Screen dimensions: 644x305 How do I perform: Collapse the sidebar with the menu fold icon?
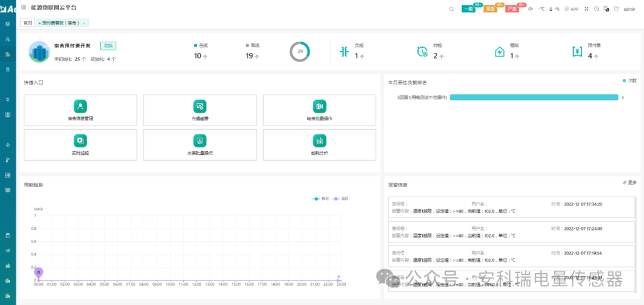click(23, 8)
